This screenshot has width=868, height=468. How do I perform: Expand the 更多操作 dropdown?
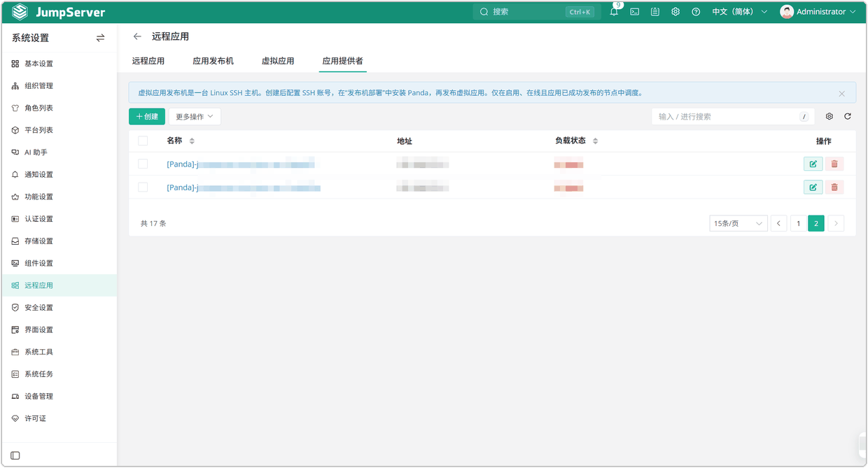pyautogui.click(x=195, y=117)
